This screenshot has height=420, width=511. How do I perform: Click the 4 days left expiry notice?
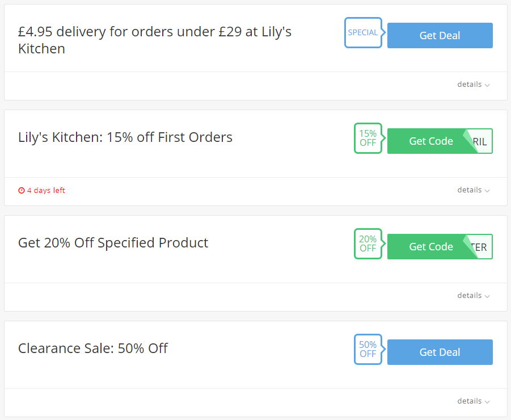click(x=42, y=191)
